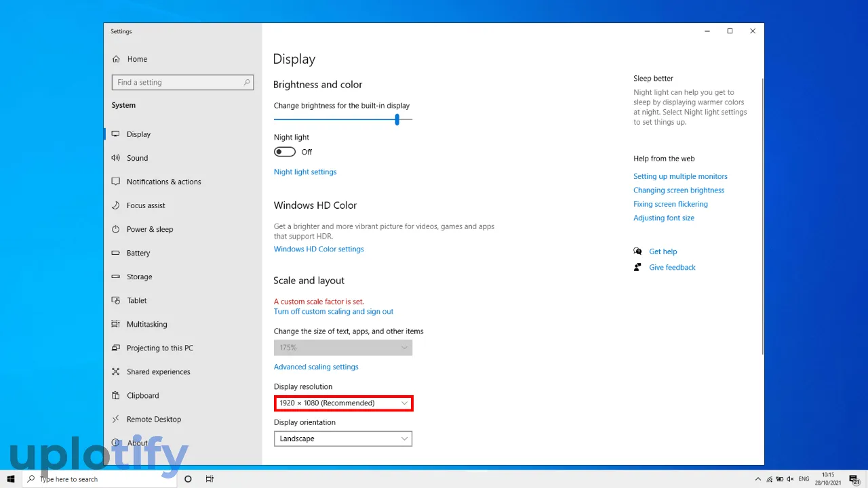Open the Display resolution dropdown
This screenshot has height=488, width=868.
point(343,403)
